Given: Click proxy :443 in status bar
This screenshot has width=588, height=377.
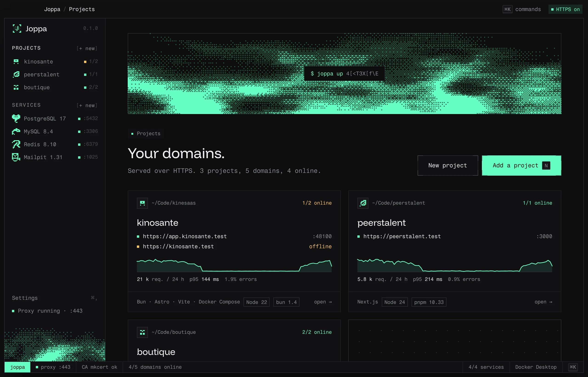Looking at the screenshot, I should point(53,367).
